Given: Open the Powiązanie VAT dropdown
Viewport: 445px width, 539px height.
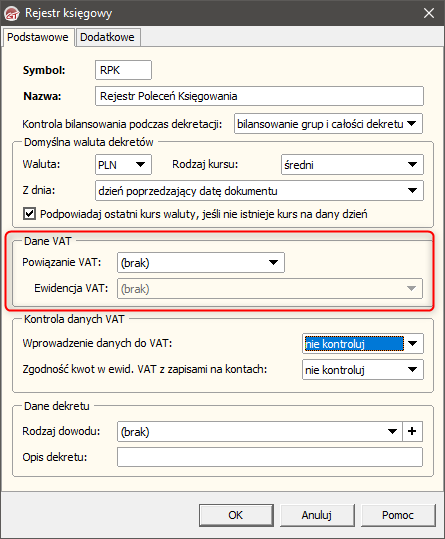Looking at the screenshot, I should 201,263.
